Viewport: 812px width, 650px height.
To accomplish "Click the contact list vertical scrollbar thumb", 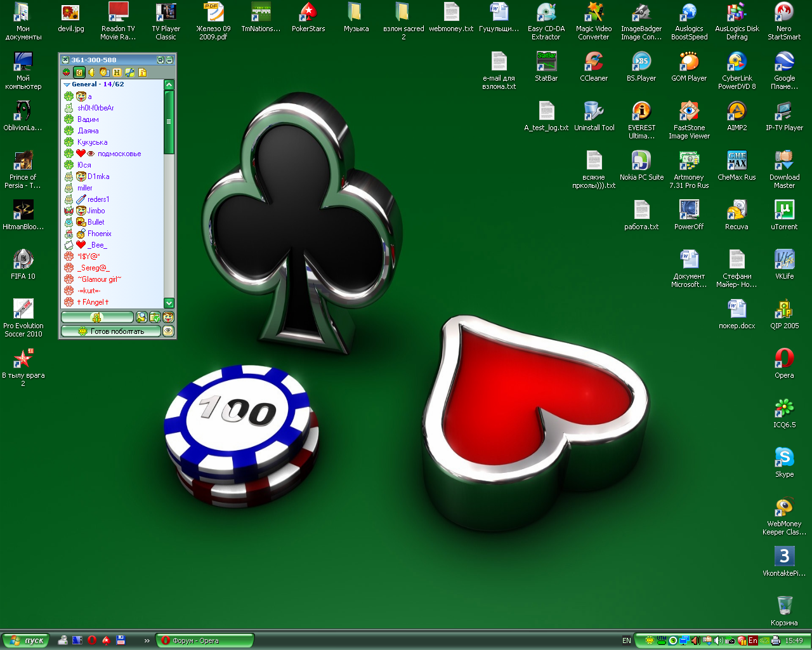I will pyautogui.click(x=169, y=122).
